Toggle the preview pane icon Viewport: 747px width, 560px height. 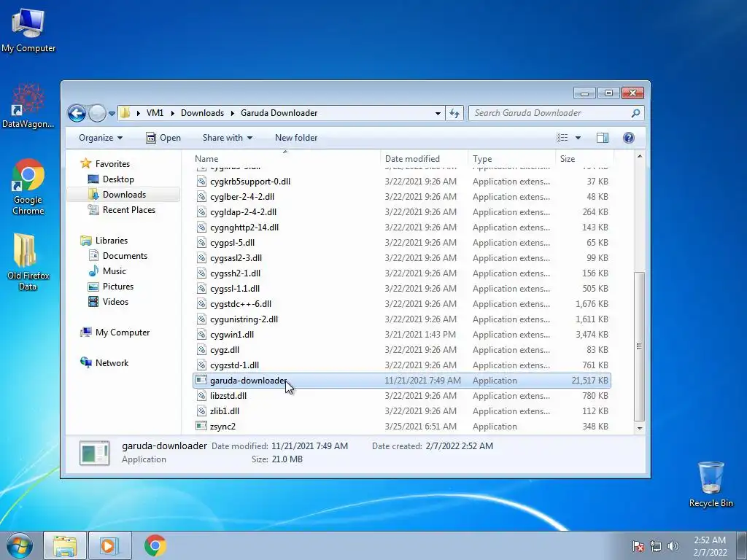602,138
